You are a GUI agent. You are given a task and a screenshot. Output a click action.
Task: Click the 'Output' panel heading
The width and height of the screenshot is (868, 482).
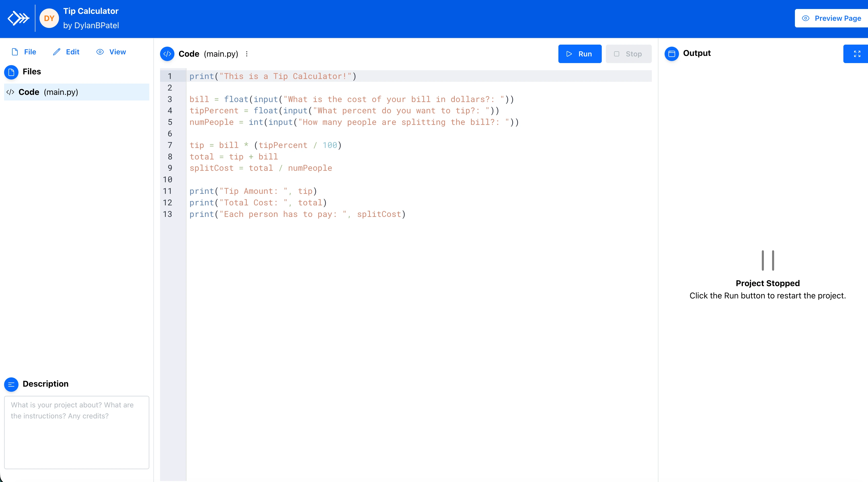tap(696, 53)
